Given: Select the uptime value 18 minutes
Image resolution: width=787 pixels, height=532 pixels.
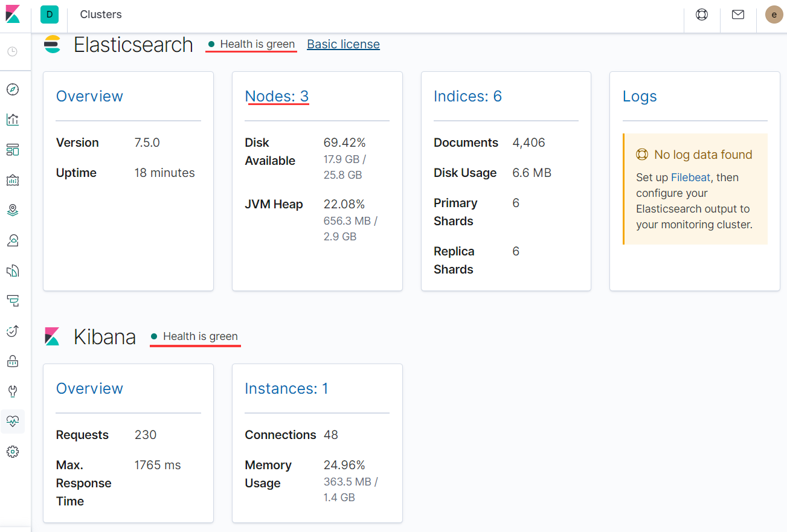Looking at the screenshot, I should coord(164,173).
